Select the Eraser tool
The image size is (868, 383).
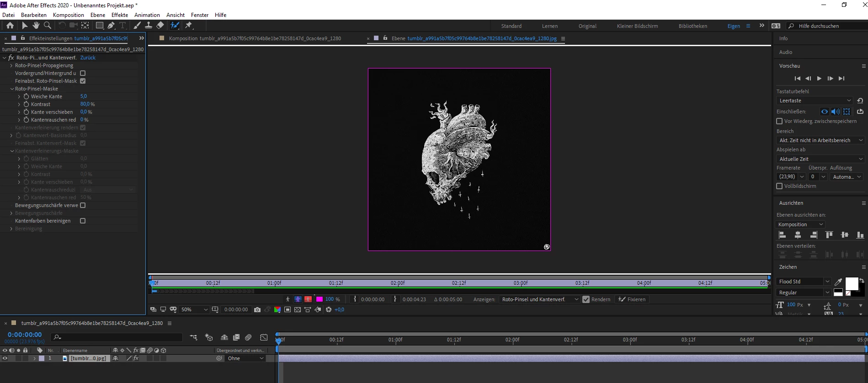coord(160,26)
